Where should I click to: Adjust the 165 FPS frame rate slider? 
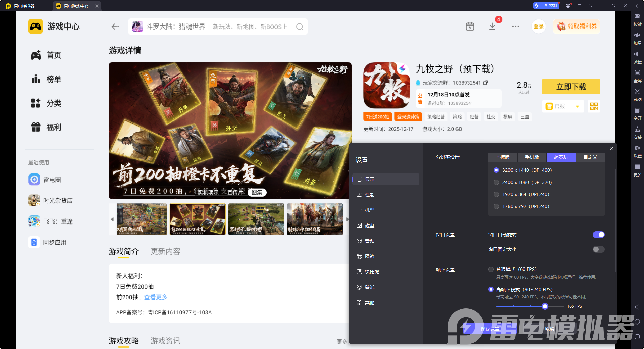pos(545,306)
